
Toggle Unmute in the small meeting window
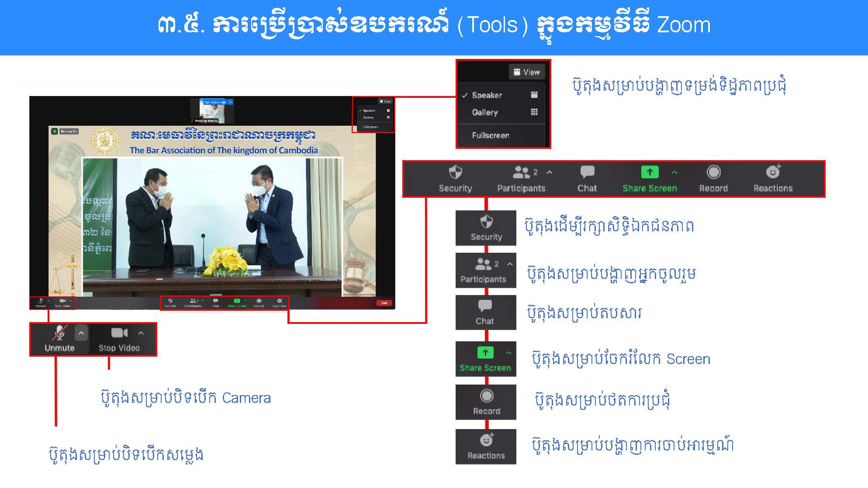pos(41,303)
